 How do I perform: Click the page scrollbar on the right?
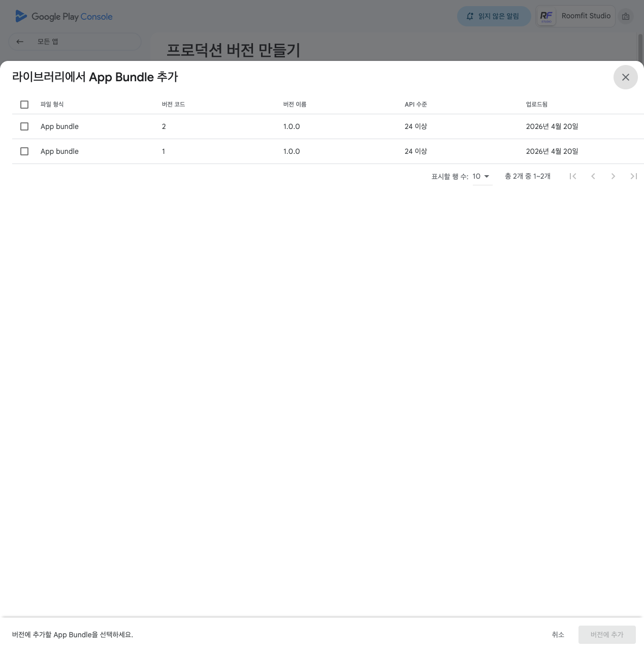[x=640, y=48]
